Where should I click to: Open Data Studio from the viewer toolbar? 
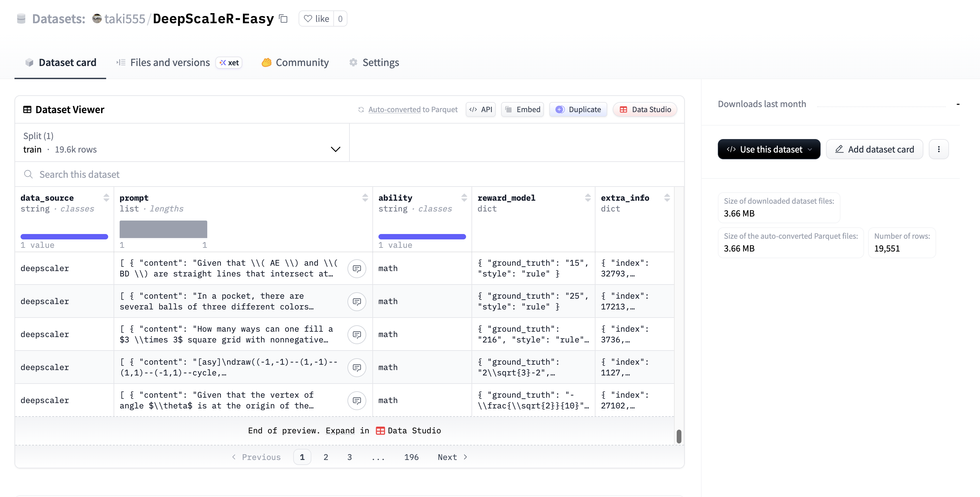click(x=644, y=109)
